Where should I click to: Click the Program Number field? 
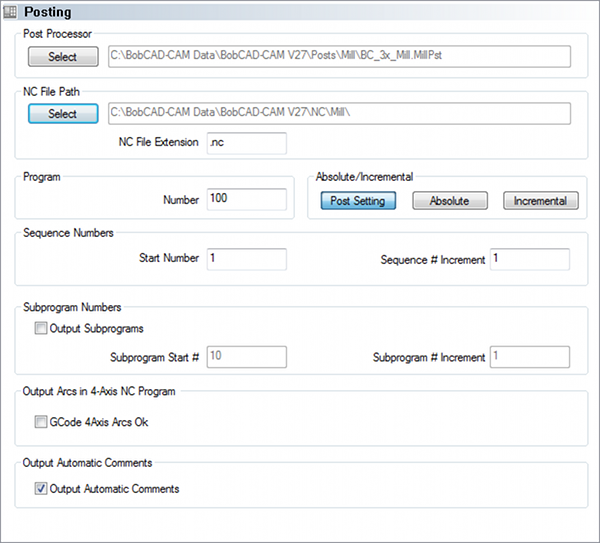click(x=246, y=199)
